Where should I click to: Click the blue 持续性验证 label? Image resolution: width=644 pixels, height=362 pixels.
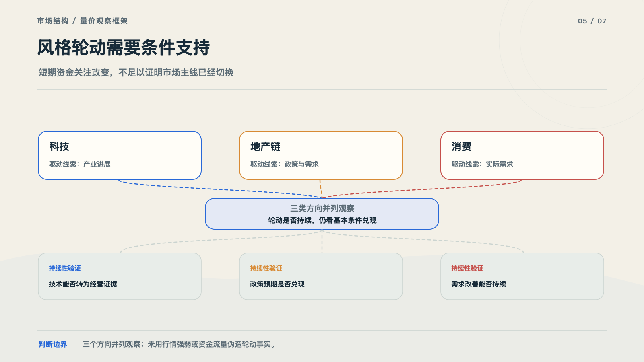coord(65,268)
